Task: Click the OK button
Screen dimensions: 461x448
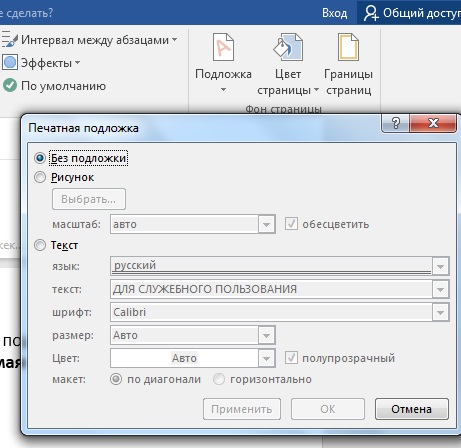Action: point(328,409)
